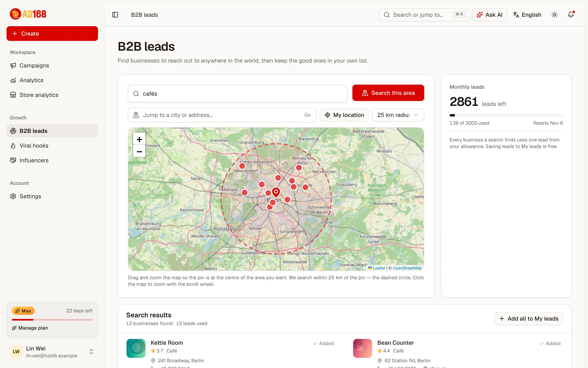Open Viral hooks page
Screen dimensions: 588x368
(x=52, y=146)
